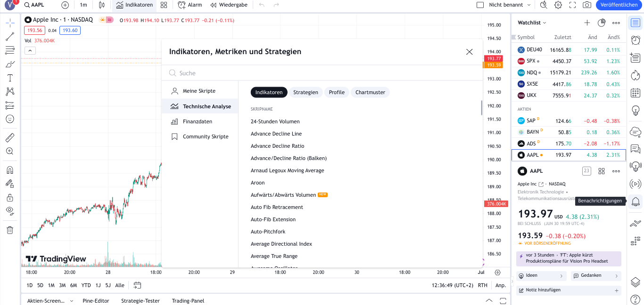644x305 pixels.
Task: Toggle the layout checkbox beside Nicht benannt
Action: coord(480,5)
